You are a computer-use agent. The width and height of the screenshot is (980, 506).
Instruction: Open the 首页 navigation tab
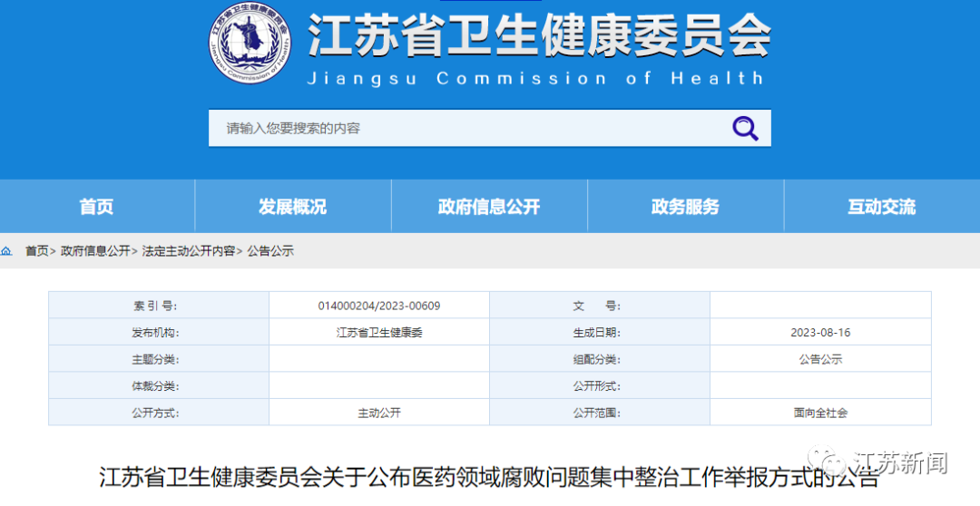pyautogui.click(x=96, y=207)
